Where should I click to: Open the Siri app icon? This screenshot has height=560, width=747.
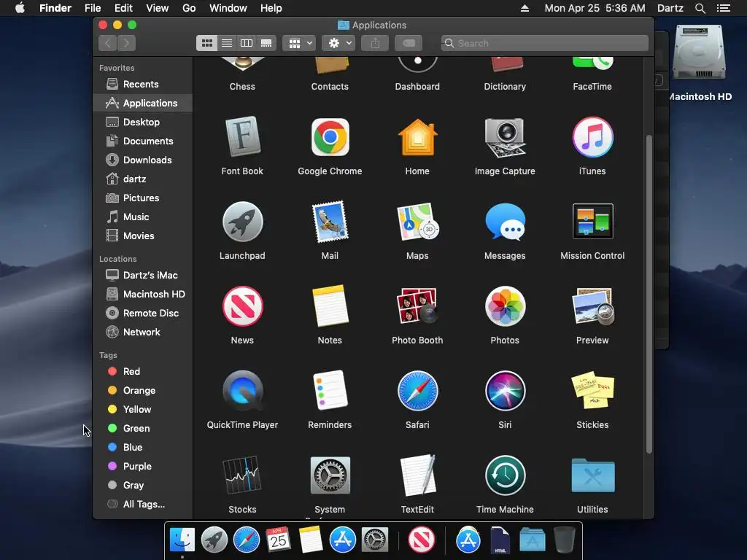coord(505,391)
